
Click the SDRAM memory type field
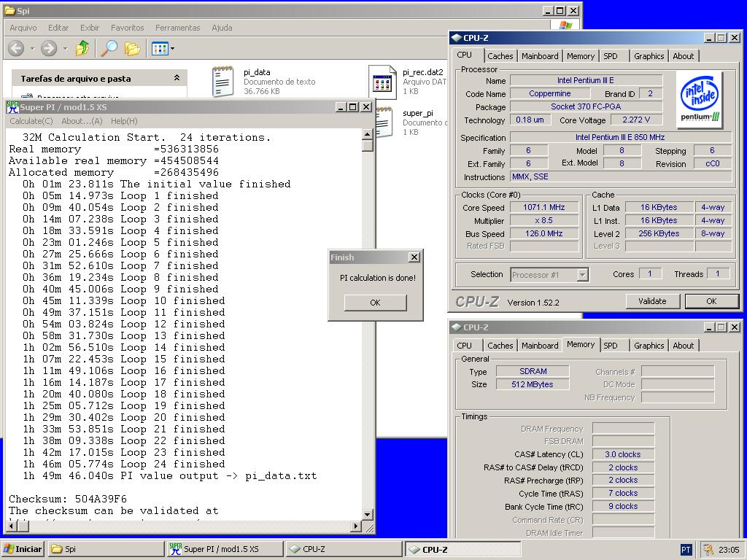[x=533, y=371]
